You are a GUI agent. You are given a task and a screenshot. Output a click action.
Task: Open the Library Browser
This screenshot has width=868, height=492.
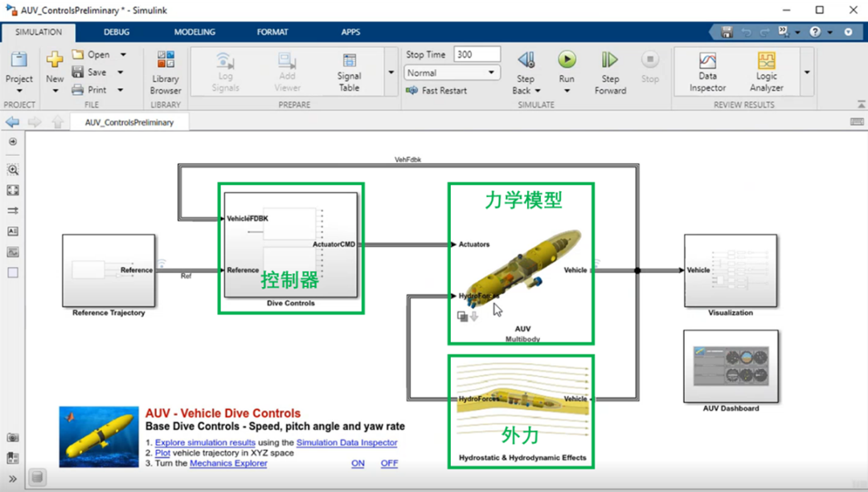[x=166, y=72]
